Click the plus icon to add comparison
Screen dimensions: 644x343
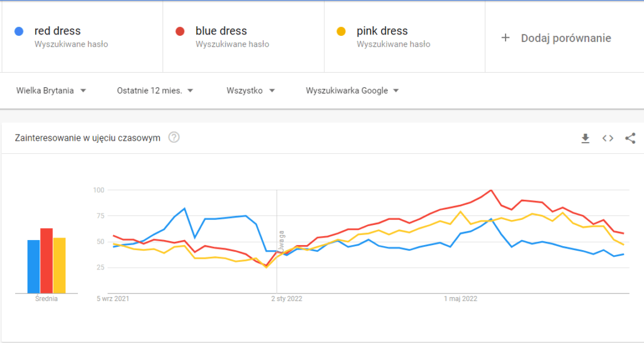505,38
